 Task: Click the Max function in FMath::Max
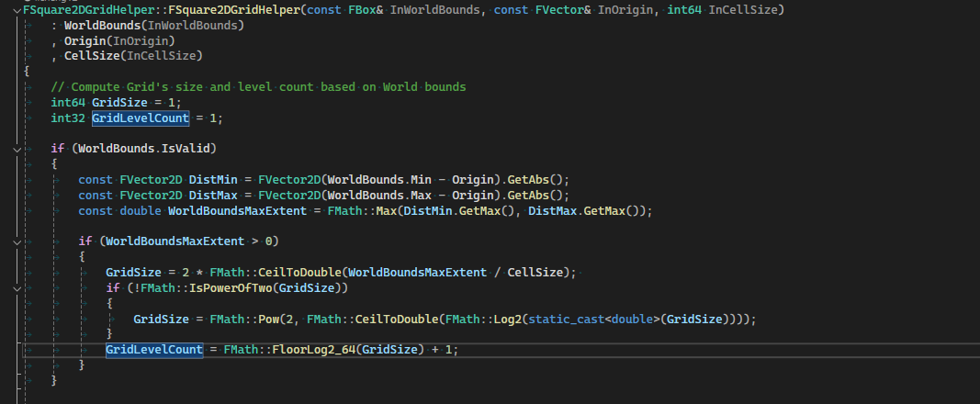[386, 211]
